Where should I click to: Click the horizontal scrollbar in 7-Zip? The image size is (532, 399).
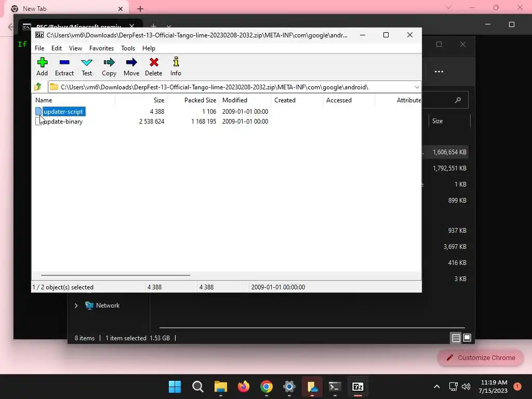(115, 275)
